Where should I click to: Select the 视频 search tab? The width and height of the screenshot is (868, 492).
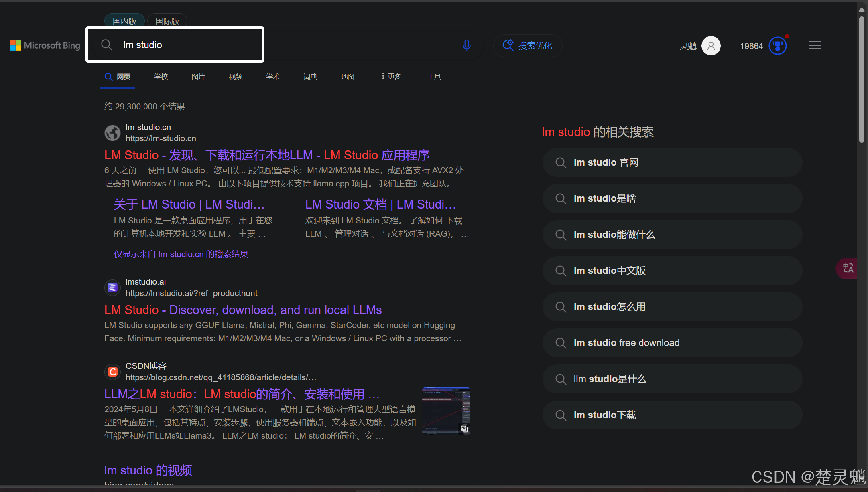236,76
